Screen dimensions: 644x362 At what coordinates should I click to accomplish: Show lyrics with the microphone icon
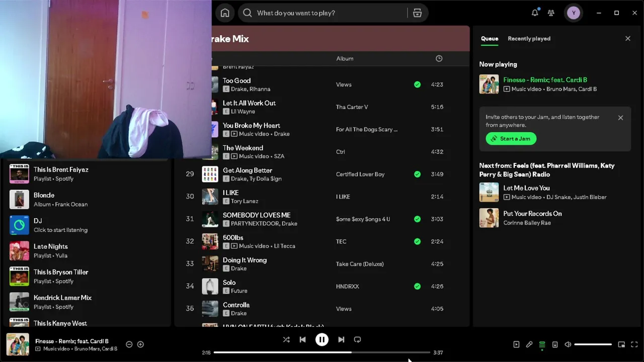(x=529, y=344)
